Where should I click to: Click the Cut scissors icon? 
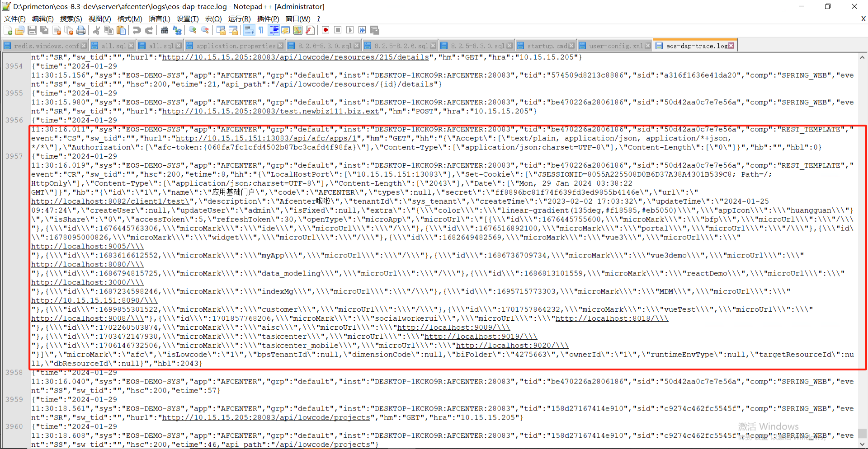click(96, 30)
